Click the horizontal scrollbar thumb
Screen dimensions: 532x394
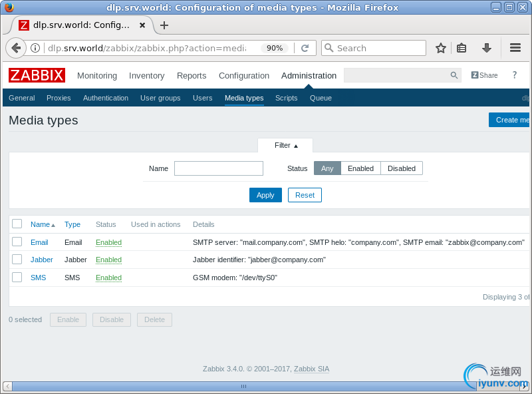[x=243, y=386]
